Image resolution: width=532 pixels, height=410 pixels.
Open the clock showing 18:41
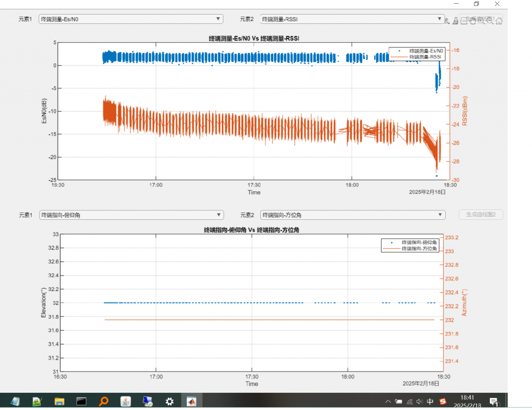(x=467, y=401)
